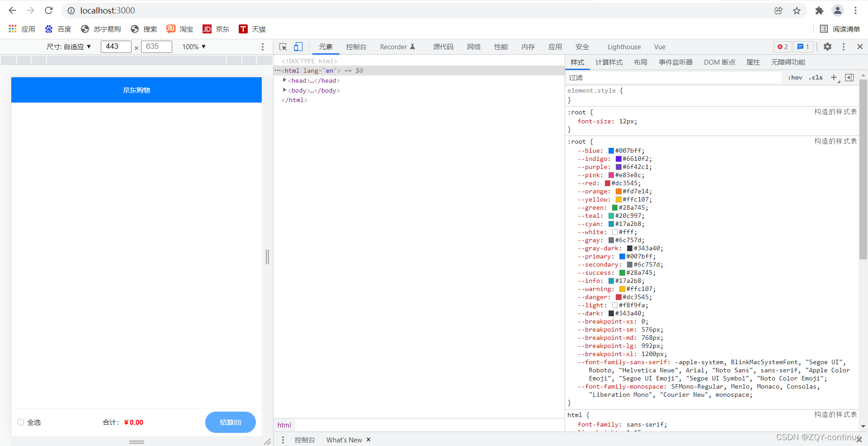Open the 计算样式 styles sub-tab
868x446 pixels.
609,62
